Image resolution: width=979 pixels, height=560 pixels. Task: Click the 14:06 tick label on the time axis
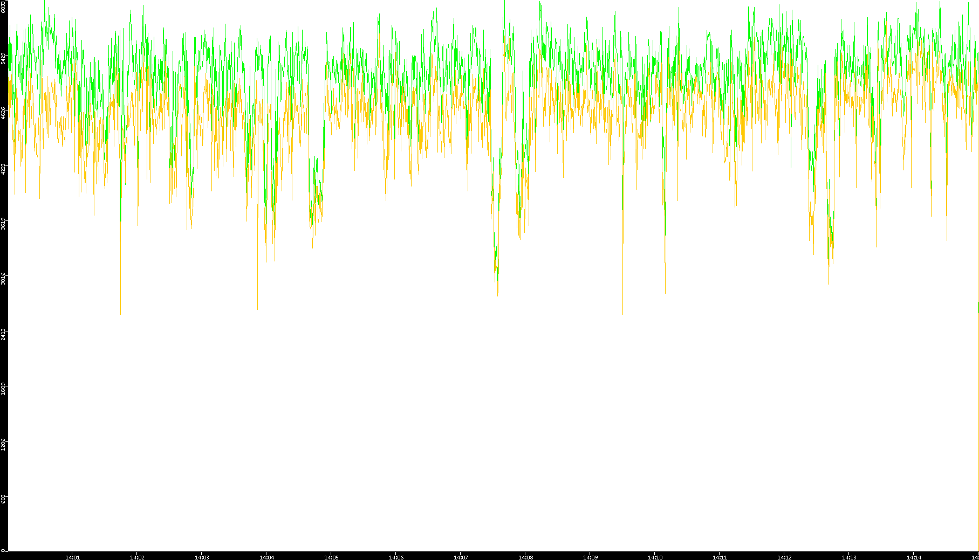(x=396, y=557)
